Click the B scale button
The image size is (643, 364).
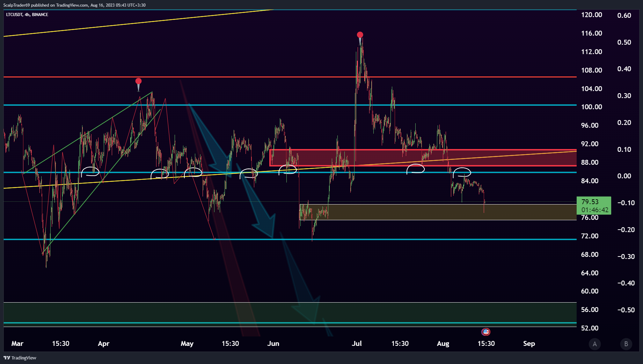coord(626,344)
